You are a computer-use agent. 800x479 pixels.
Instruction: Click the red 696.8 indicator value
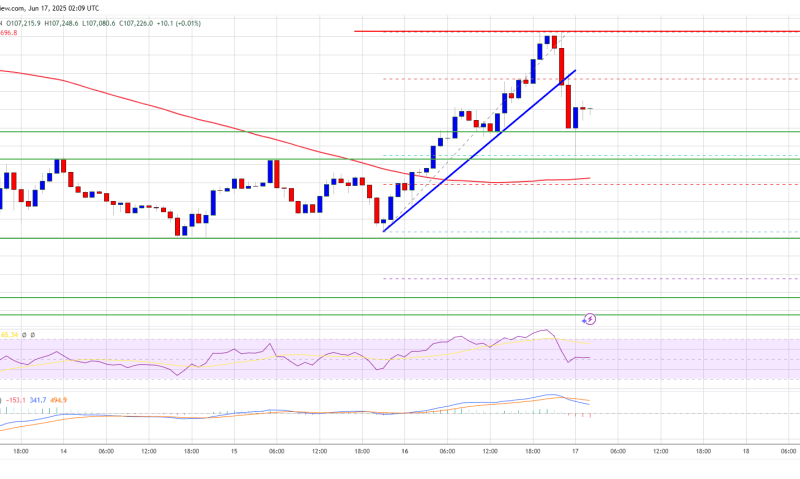click(9, 33)
